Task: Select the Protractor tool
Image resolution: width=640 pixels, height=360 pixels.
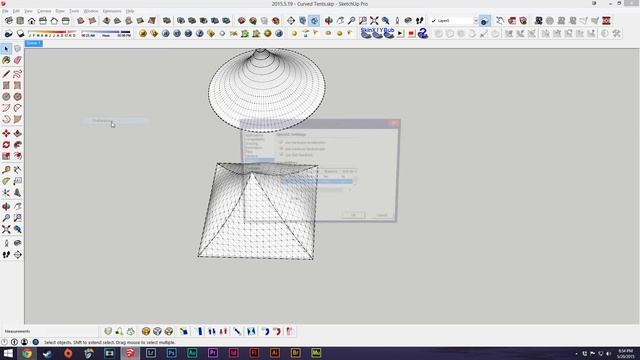Action: (x=6, y=181)
